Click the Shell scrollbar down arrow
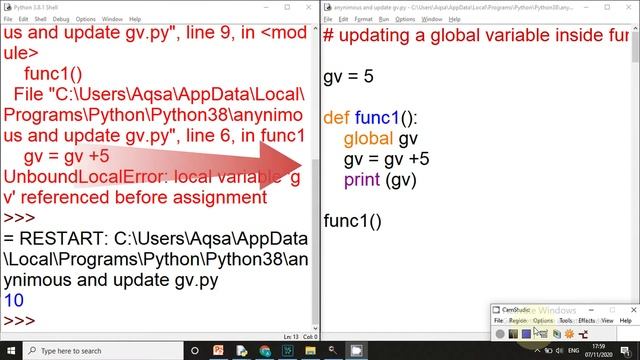This screenshot has width=640, height=360. pyautogui.click(x=315, y=328)
